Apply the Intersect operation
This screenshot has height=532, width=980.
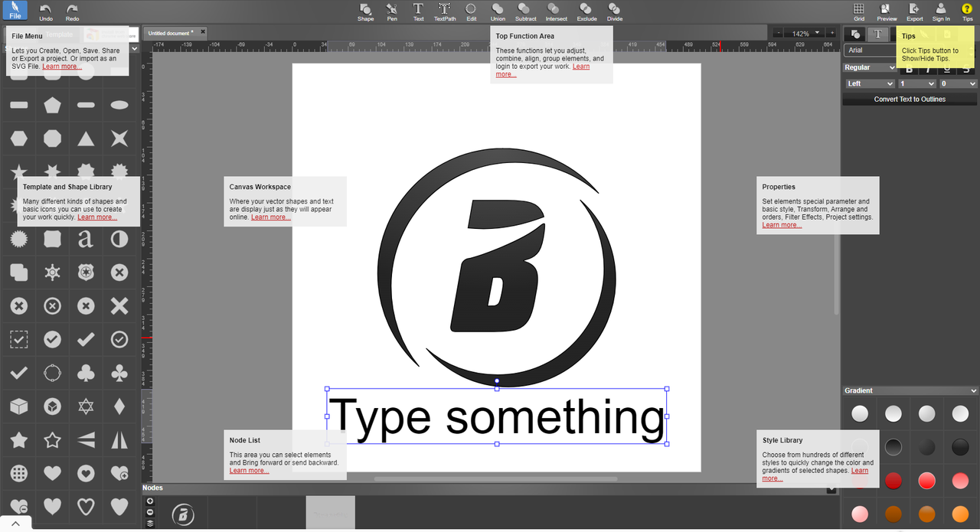pyautogui.click(x=556, y=11)
